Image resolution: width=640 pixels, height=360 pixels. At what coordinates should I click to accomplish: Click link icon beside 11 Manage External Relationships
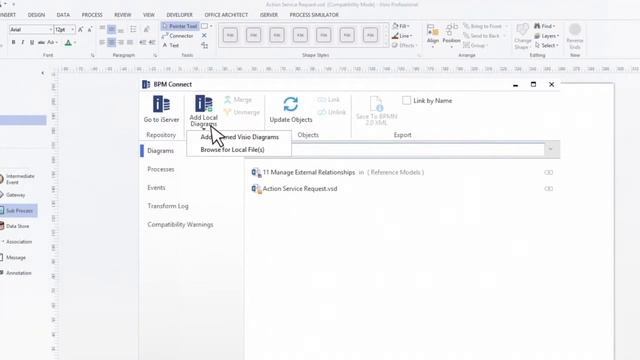(x=549, y=172)
